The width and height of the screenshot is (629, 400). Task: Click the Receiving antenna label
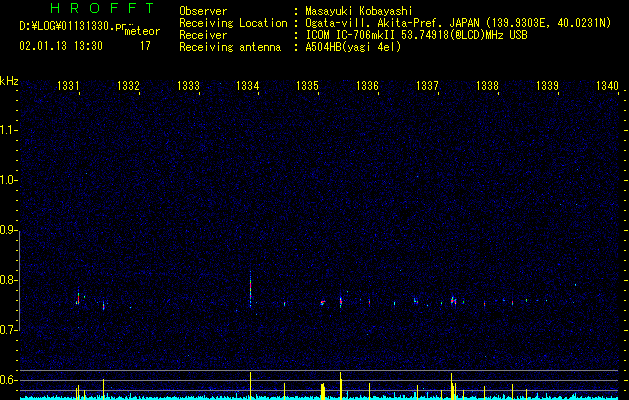point(230,47)
